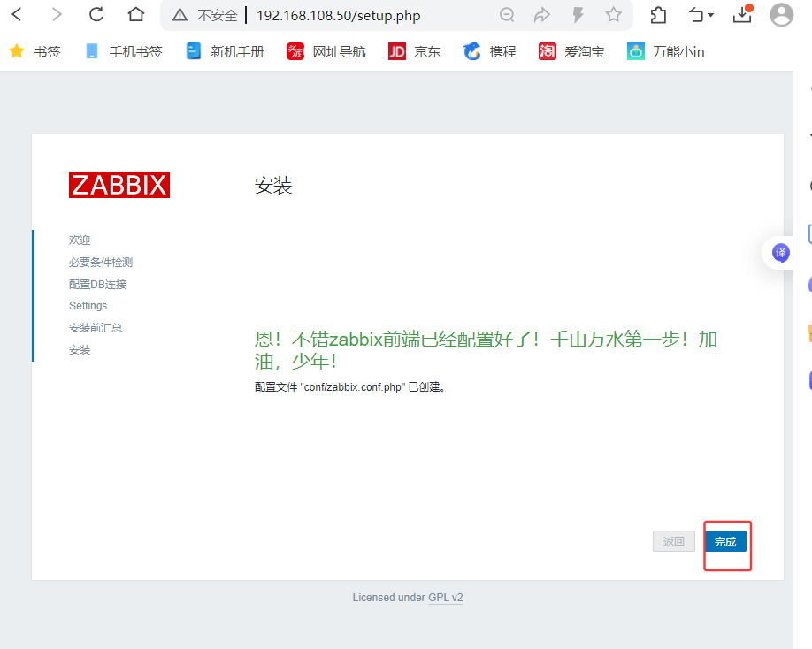The height and width of the screenshot is (649, 812).
Task: Click the floating translate bubble icon
Action: [x=779, y=253]
